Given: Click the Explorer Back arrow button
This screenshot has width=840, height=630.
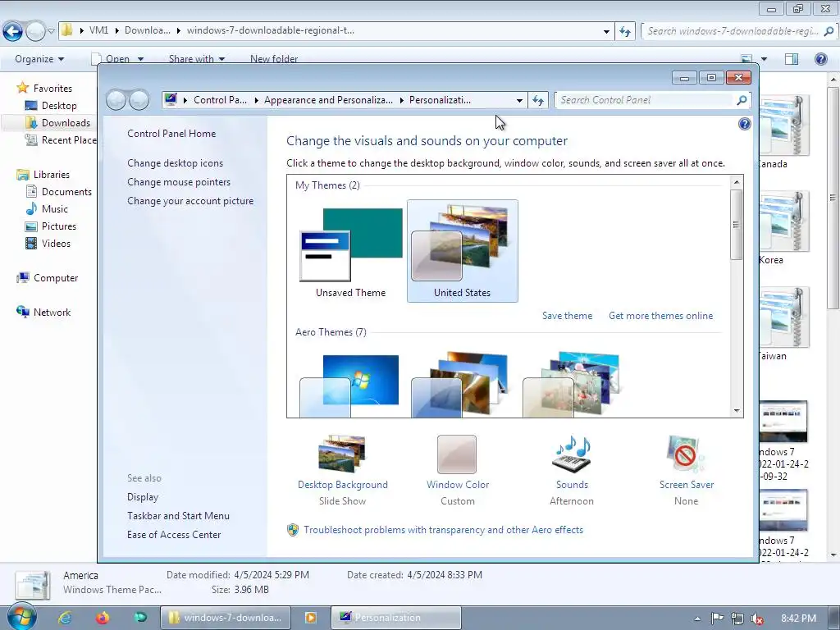Looking at the screenshot, I should pos(13,31).
